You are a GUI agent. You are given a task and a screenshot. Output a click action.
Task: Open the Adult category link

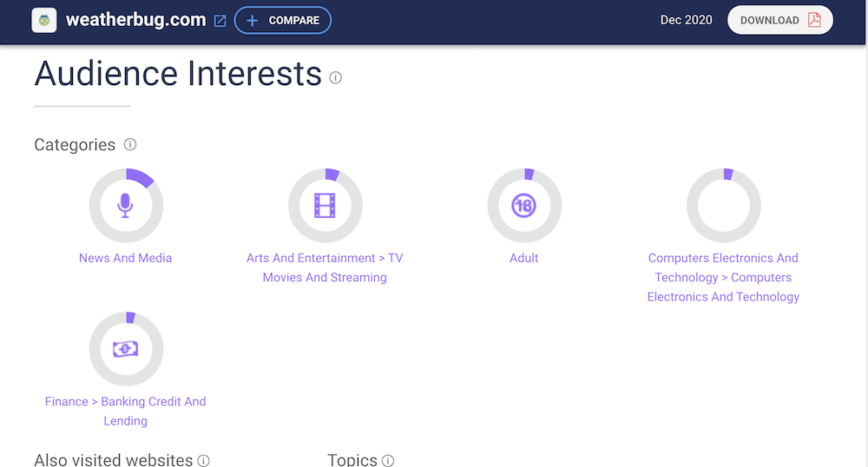(x=524, y=258)
